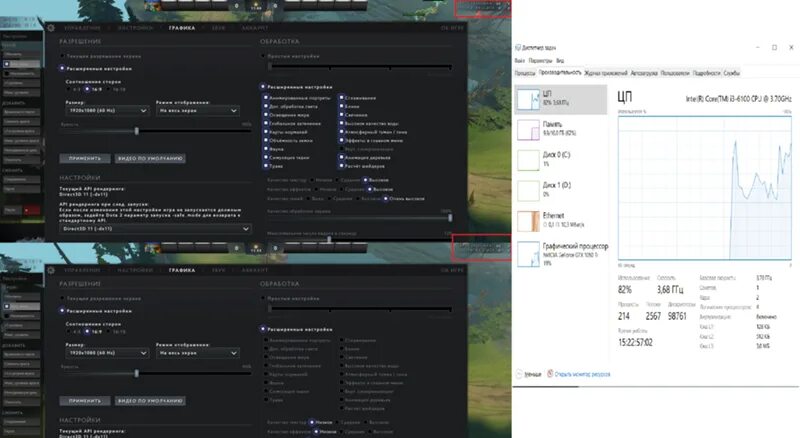Viewport: 800px width, 438px height.
Task: Open the Файл menu in Task Manager
Action: pos(519,60)
